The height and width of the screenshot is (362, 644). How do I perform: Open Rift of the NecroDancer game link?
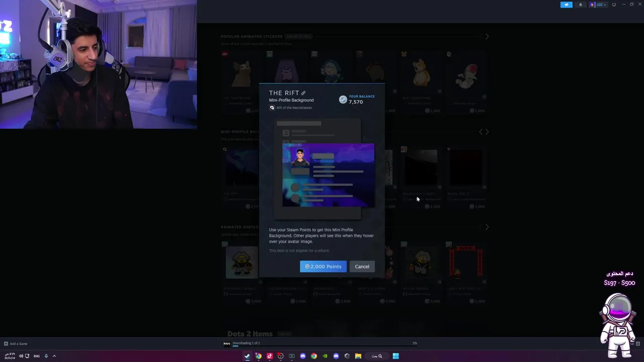[x=294, y=108]
